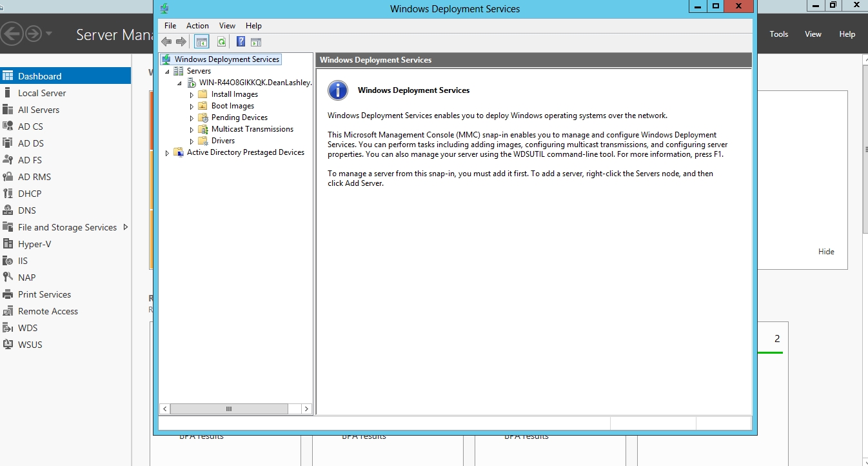
Task: Expand File and Storage Services arrow
Action: (x=125, y=227)
